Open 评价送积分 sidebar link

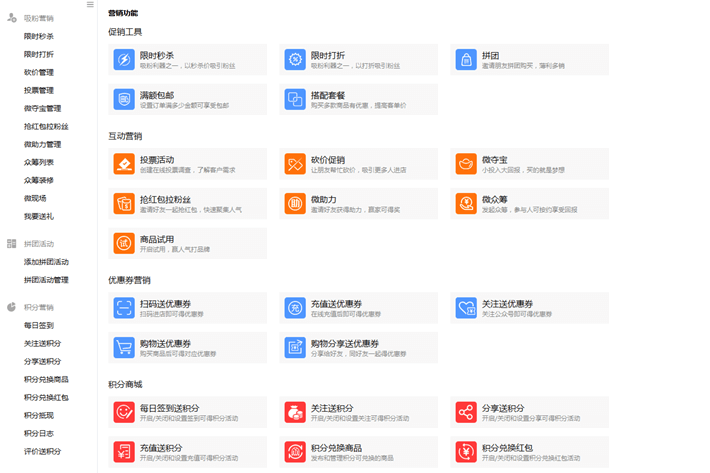[x=42, y=451]
